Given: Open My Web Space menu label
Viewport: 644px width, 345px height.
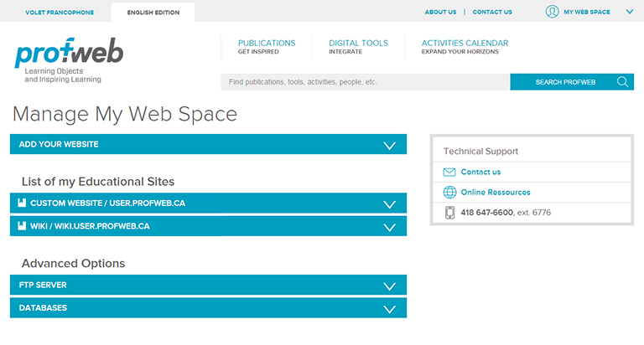Looking at the screenshot, I should (x=586, y=12).
